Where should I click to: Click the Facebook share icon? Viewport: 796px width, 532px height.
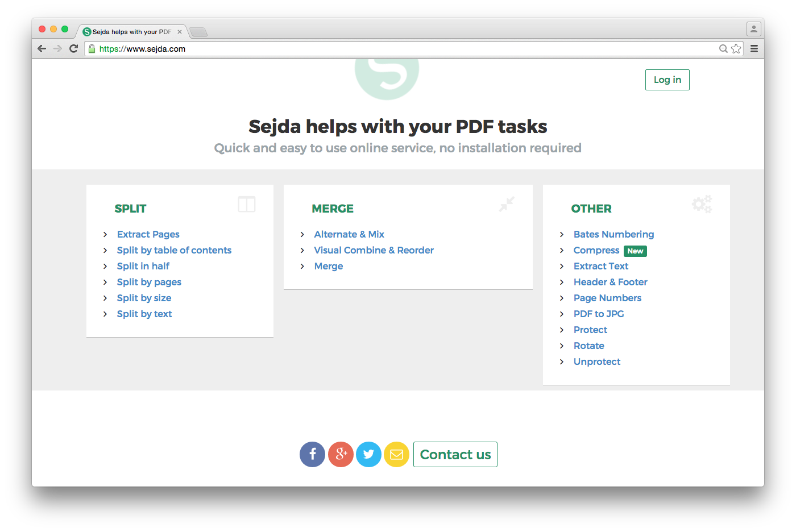point(312,454)
